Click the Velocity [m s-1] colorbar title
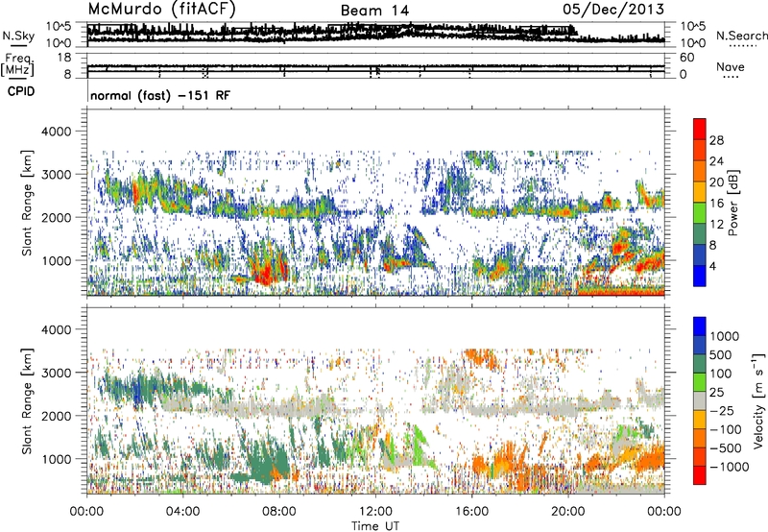Screen dimensions: 768x532 tap(758, 400)
